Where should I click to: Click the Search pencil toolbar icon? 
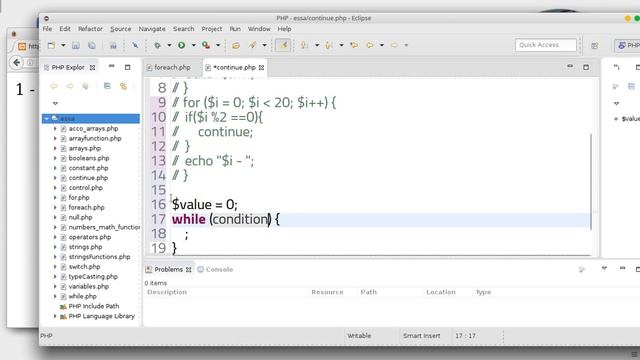pos(253,45)
